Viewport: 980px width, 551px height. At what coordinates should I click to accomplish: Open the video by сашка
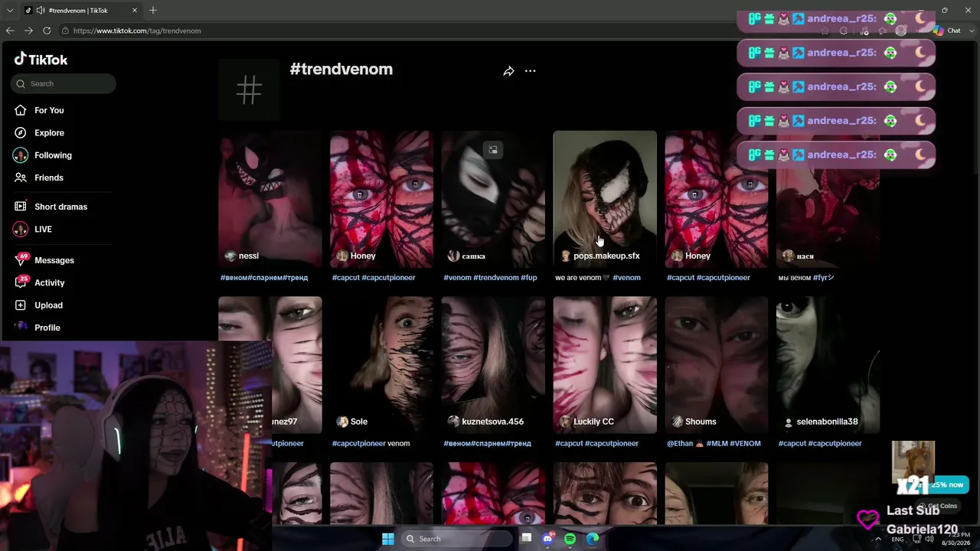[x=493, y=199]
